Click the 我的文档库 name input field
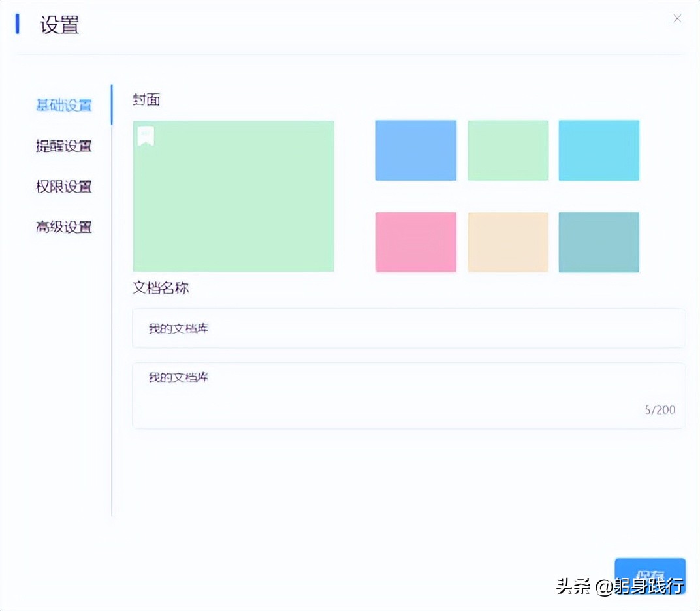 click(408, 328)
